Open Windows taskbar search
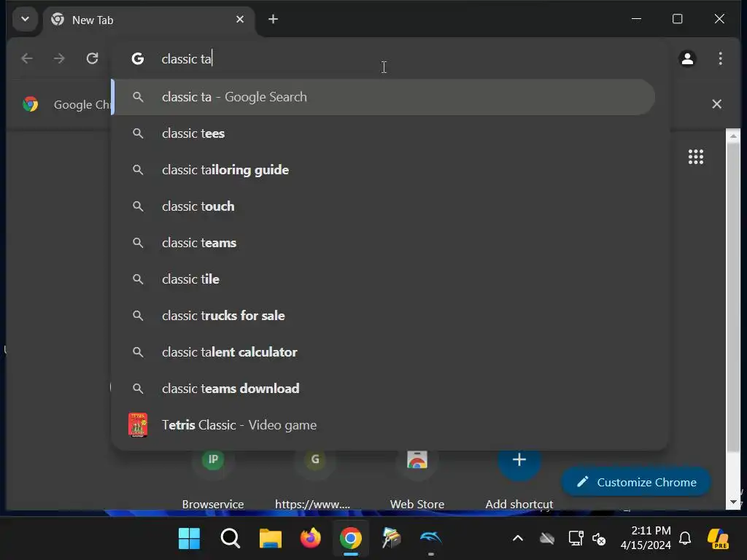This screenshot has width=747, height=560. 230,539
